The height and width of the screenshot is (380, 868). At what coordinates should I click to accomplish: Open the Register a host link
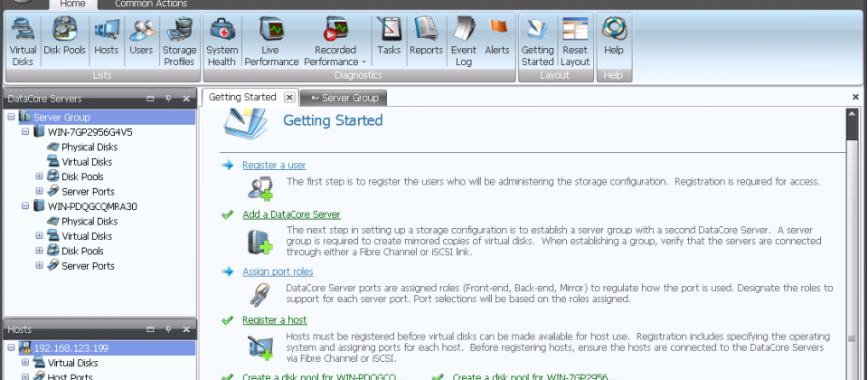[275, 320]
